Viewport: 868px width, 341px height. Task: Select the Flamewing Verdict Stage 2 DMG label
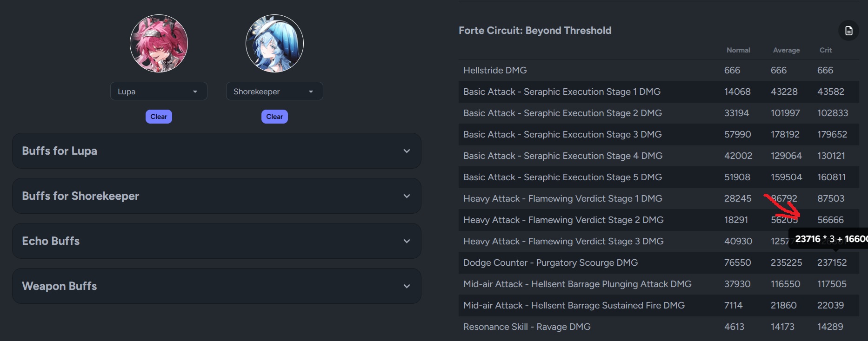point(563,220)
